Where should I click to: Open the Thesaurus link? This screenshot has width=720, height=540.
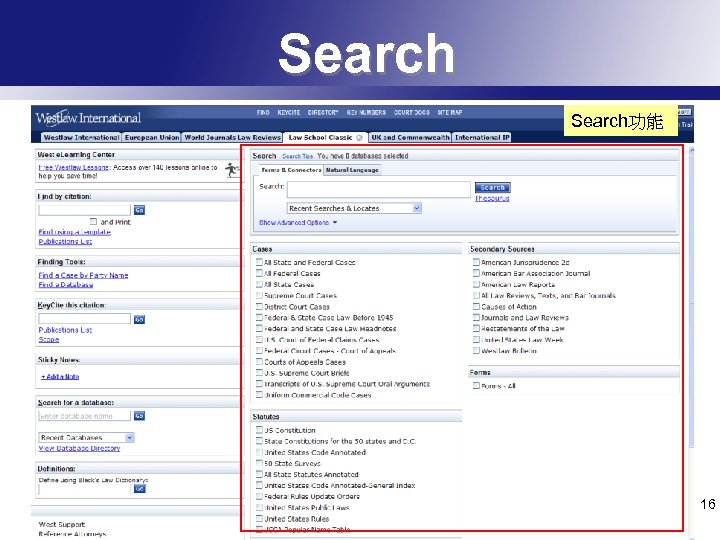[x=492, y=198]
